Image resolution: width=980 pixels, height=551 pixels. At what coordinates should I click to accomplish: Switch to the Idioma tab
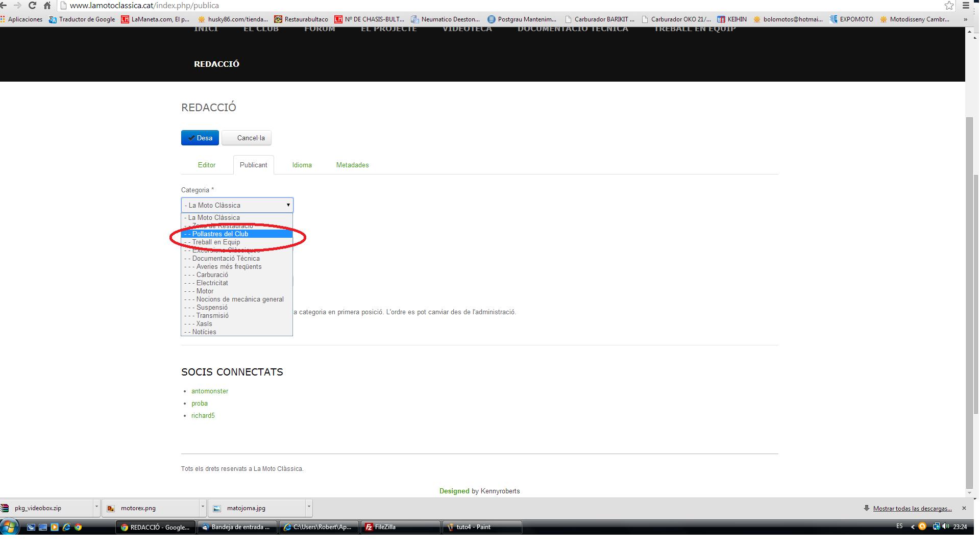click(302, 165)
